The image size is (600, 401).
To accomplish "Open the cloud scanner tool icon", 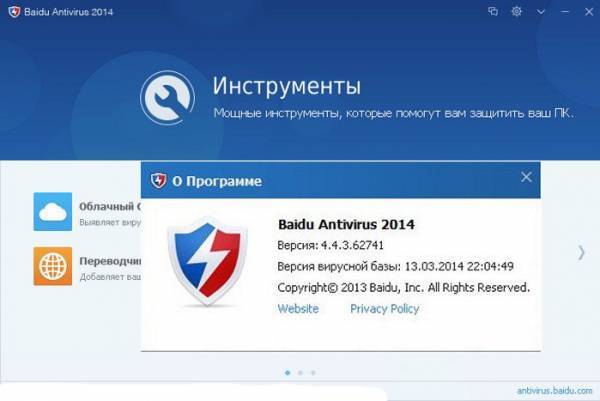I will (x=53, y=212).
